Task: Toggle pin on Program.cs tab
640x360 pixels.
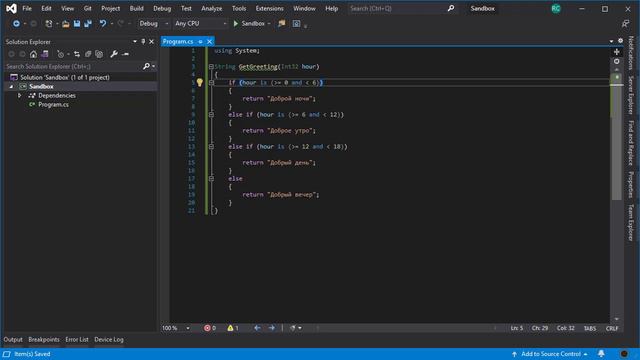Action: [x=200, y=42]
